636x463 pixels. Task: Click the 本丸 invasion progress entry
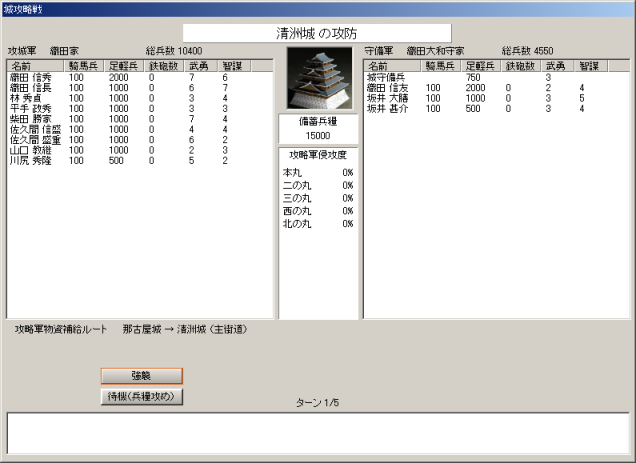[318, 172]
